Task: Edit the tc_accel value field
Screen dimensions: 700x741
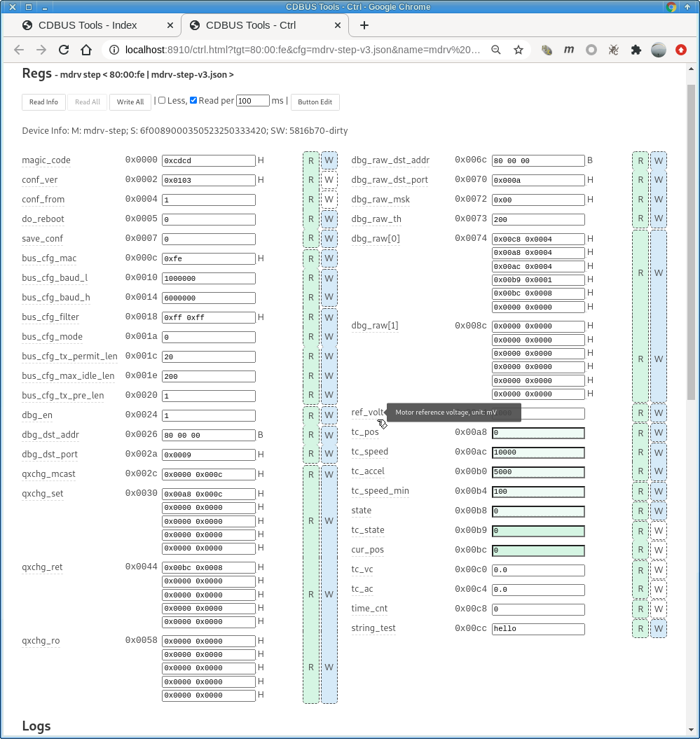Action: click(538, 471)
